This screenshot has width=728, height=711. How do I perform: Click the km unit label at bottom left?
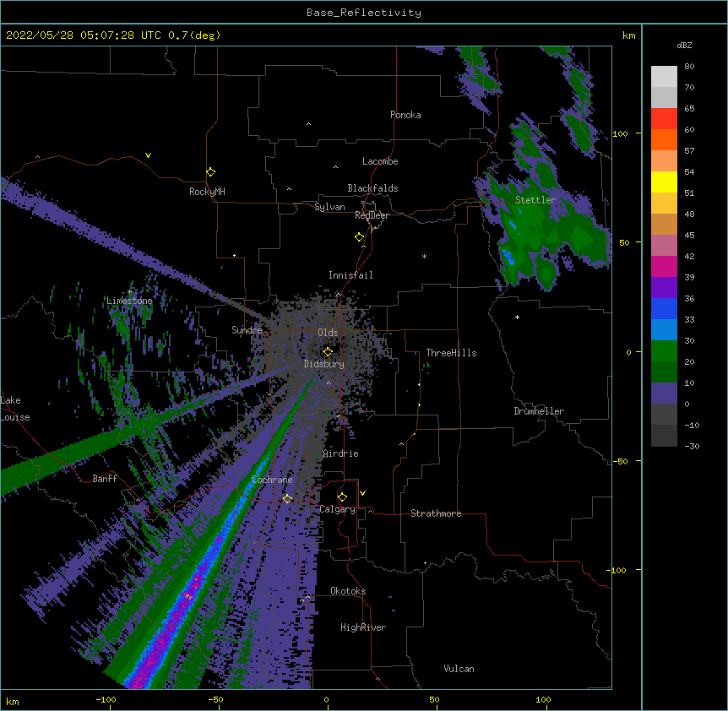tap(13, 701)
